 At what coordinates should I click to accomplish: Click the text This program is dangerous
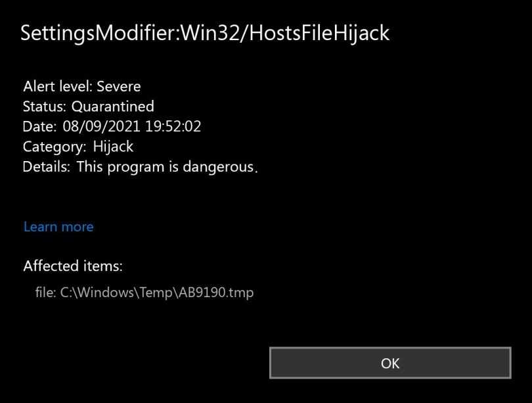(x=167, y=167)
